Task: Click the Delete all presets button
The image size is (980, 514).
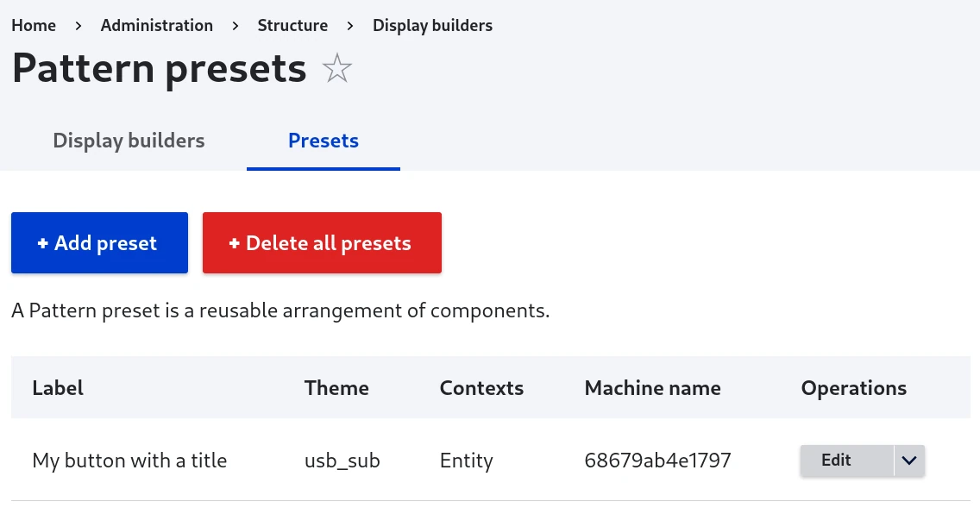Action: pos(322,243)
